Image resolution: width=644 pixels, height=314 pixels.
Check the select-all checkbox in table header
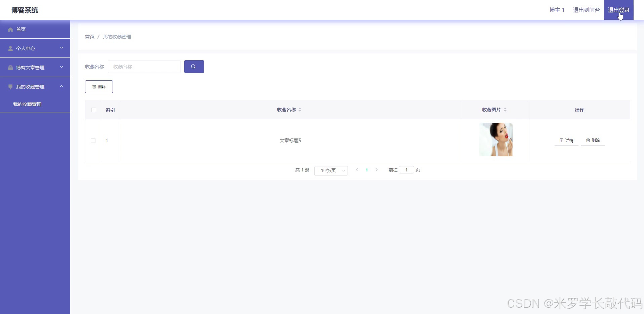pyautogui.click(x=93, y=110)
